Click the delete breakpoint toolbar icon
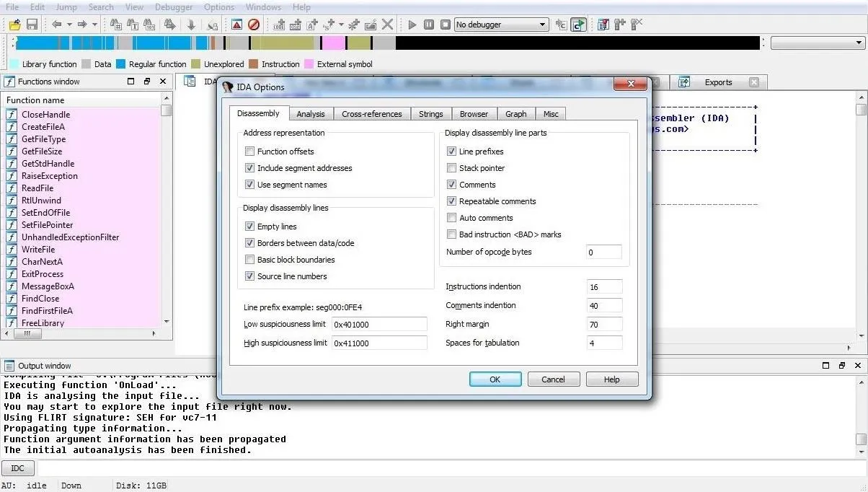This screenshot has width=868, height=492. tap(637, 25)
